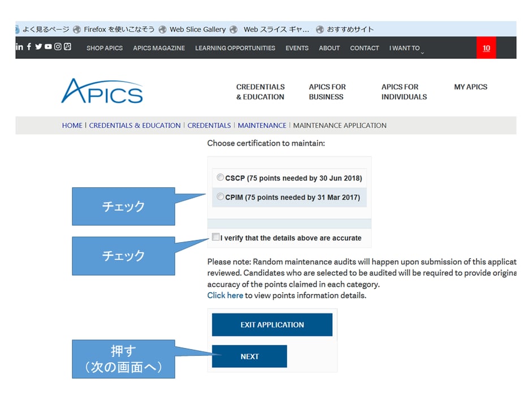Open the APICS Twitter icon
This screenshot has height=399, width=532.
point(38,46)
